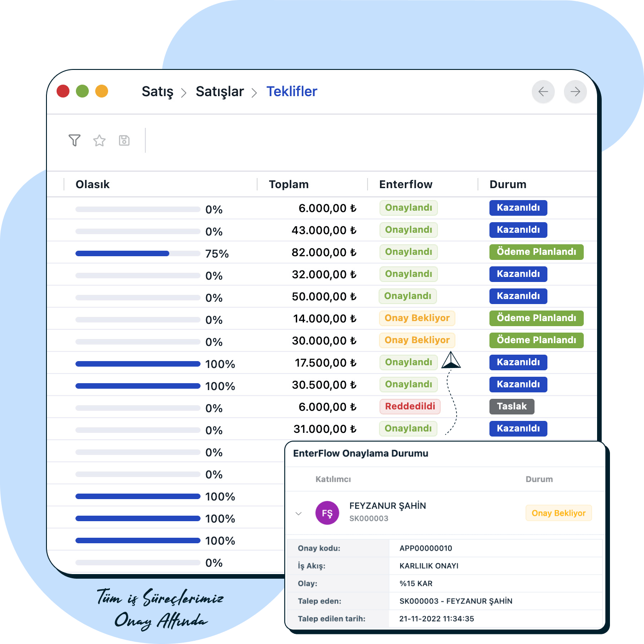Click the Taslak status badge
This screenshot has width=644, height=644.
(512, 406)
